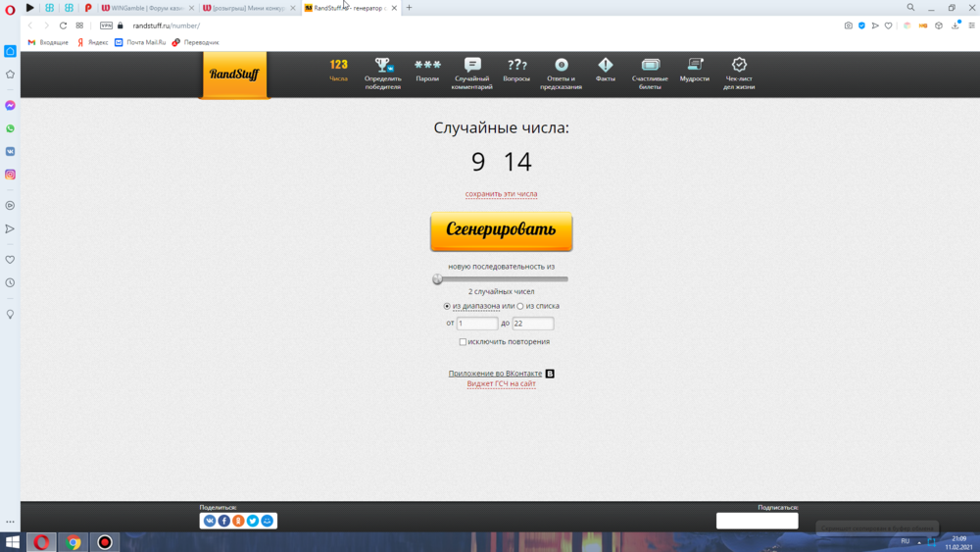The height and width of the screenshot is (552, 980).
Task: Expand system tray hidden icons arrow
Action: pos(919,541)
